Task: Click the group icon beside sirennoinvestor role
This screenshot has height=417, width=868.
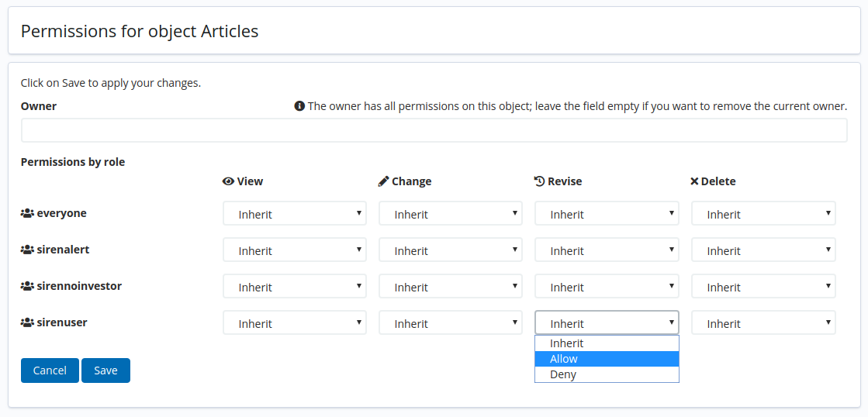Action: (27, 286)
